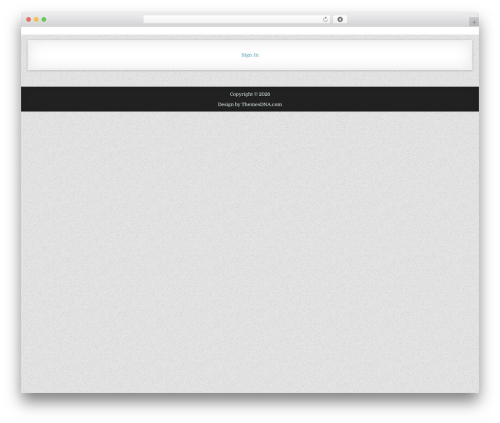The width and height of the screenshot is (500, 423).
Task: Reload the page using the refresh icon
Action: pyautogui.click(x=325, y=19)
